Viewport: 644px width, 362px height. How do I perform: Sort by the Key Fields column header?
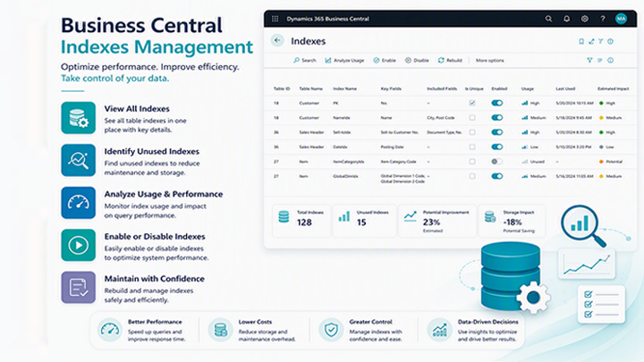click(391, 88)
